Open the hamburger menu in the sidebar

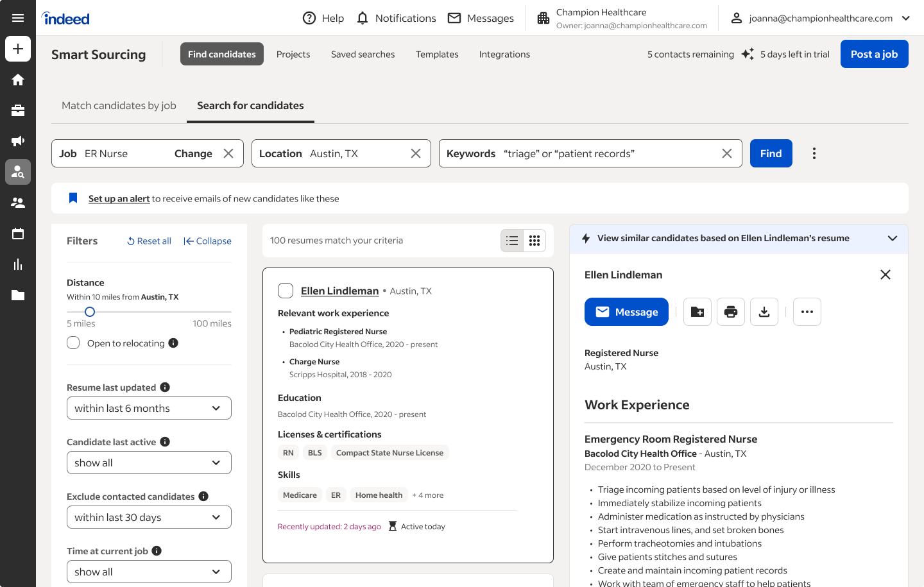18,18
